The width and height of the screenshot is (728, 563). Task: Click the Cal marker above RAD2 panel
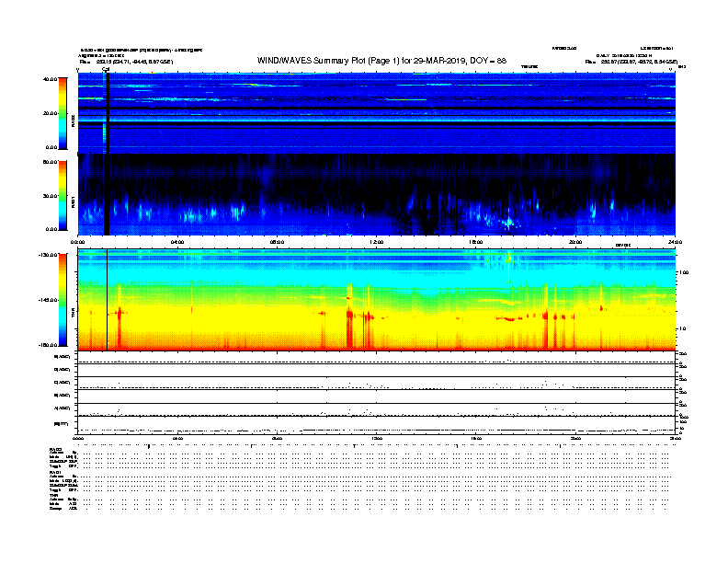click(106, 70)
